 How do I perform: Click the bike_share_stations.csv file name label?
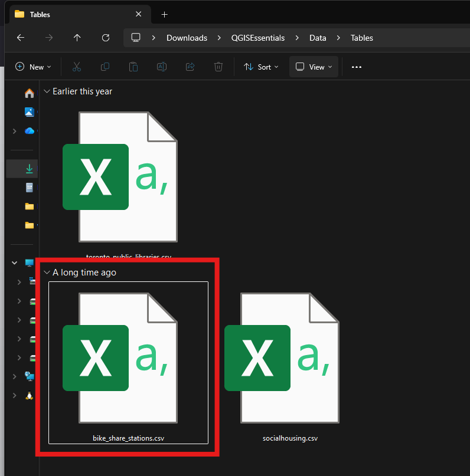(129, 438)
